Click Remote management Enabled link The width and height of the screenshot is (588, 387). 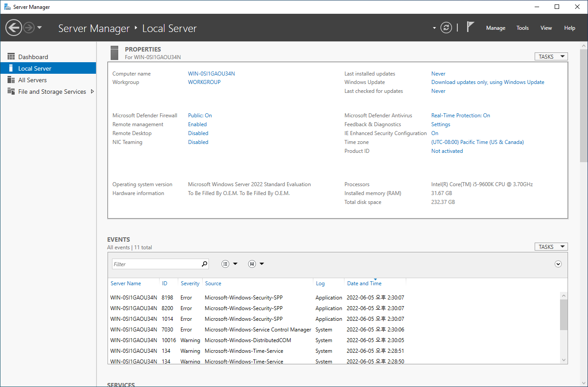tap(197, 124)
